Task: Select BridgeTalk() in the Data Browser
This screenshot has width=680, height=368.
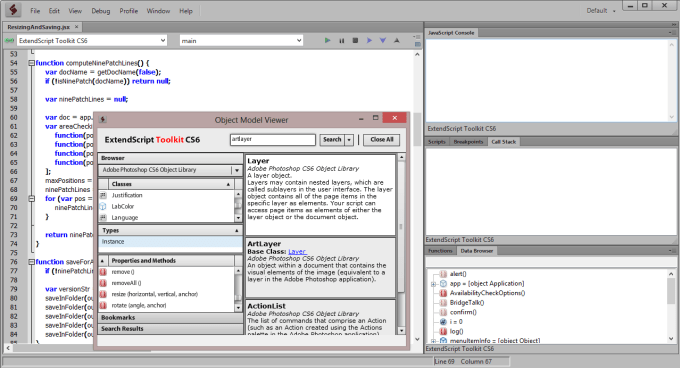Action: [467, 303]
